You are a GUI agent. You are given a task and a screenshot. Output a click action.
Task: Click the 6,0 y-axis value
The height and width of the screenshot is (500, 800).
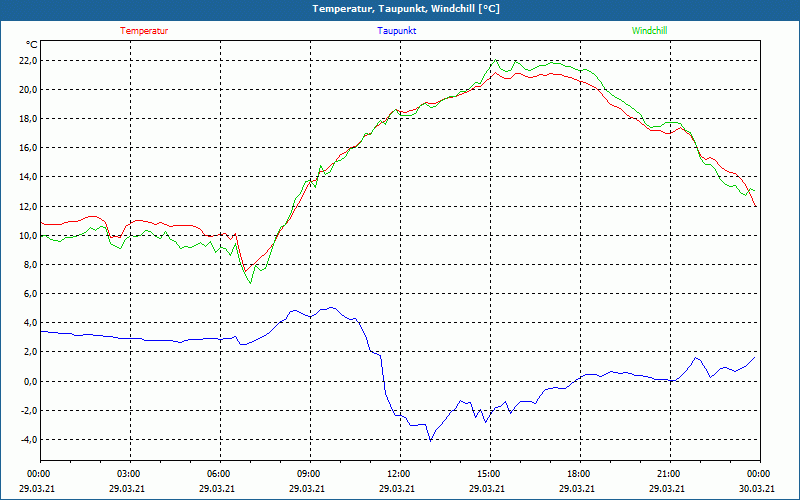point(30,294)
